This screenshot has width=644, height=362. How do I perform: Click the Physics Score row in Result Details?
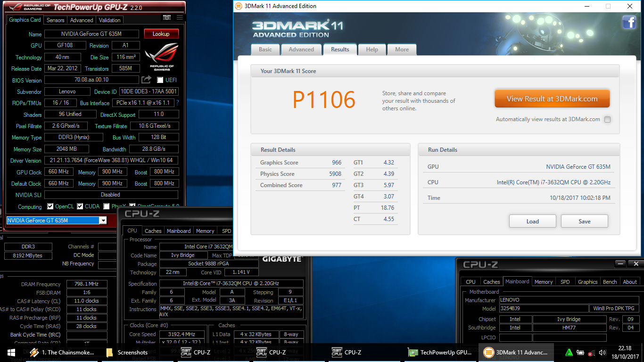pyautogui.click(x=301, y=174)
